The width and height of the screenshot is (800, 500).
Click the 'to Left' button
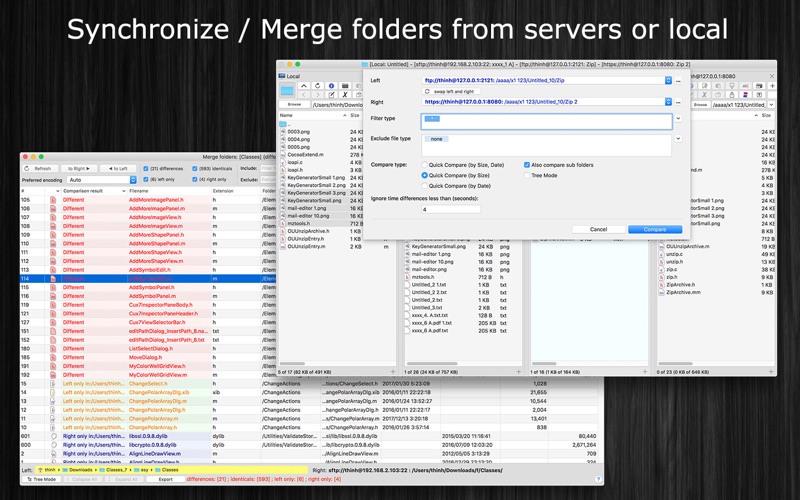tap(117, 168)
